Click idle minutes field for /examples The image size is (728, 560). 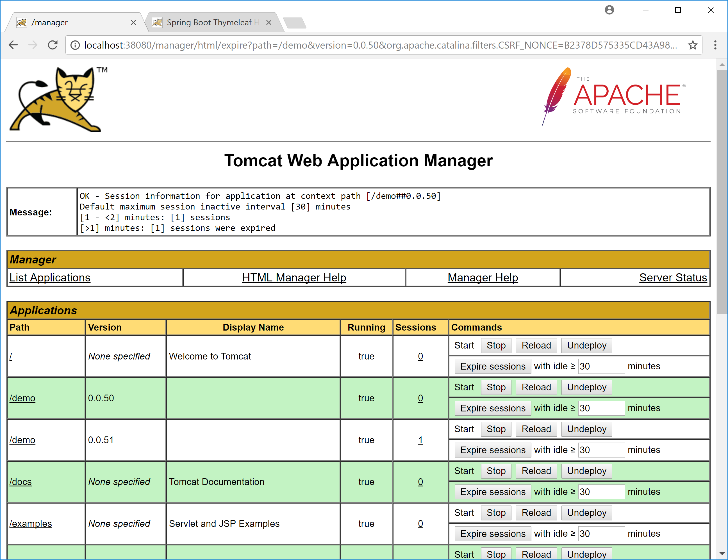pyautogui.click(x=601, y=534)
